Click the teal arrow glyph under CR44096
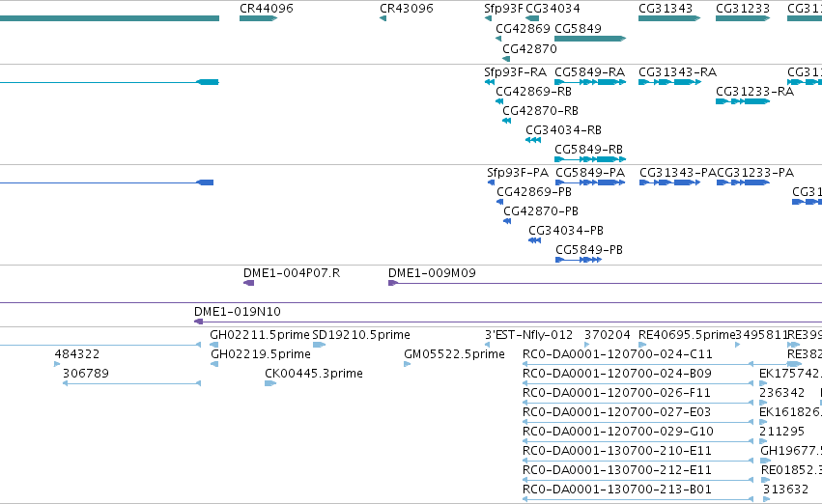 [x=259, y=18]
